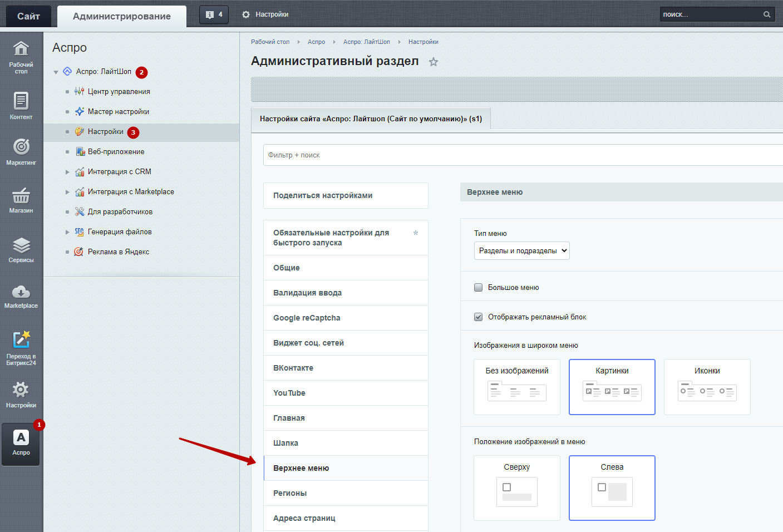Screen dimensions: 783x532
Task: Click the gear icon next to top Настройки
Action: pos(246,14)
